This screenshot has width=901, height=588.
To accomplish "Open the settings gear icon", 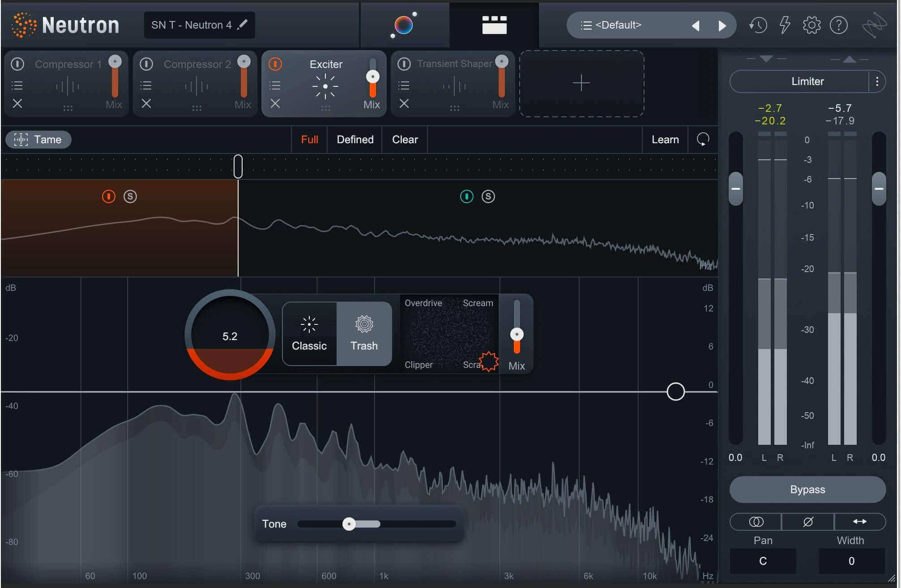I will coord(811,25).
